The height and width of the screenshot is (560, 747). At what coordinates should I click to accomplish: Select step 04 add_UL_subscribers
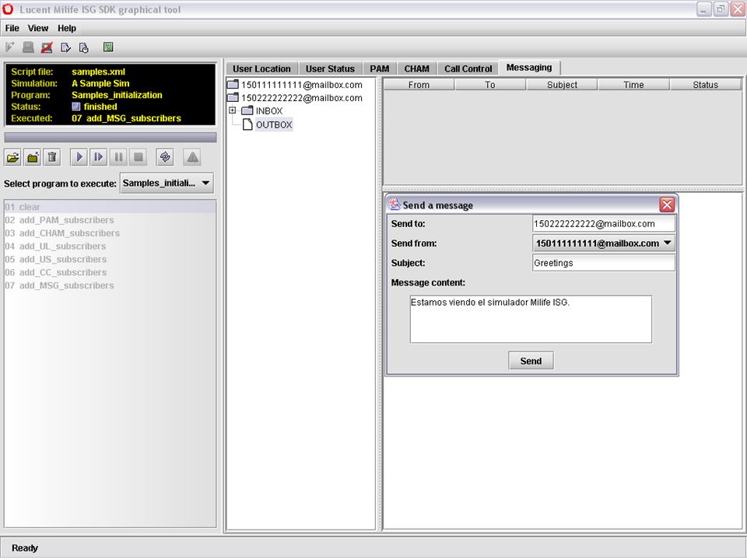[110, 247]
